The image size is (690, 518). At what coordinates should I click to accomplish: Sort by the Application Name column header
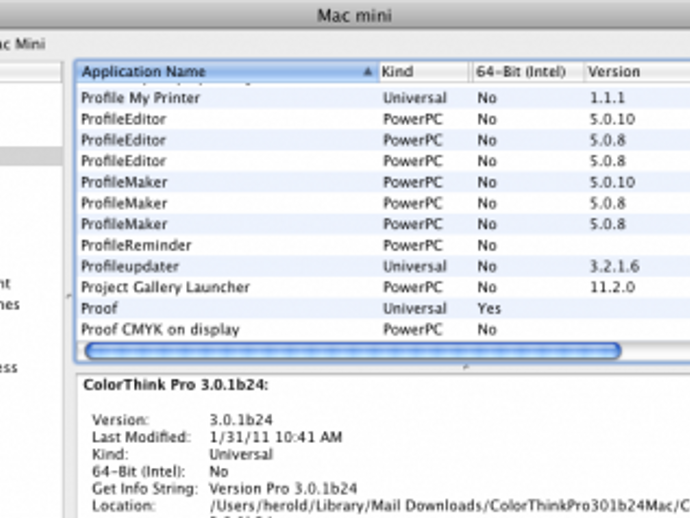click(x=228, y=71)
